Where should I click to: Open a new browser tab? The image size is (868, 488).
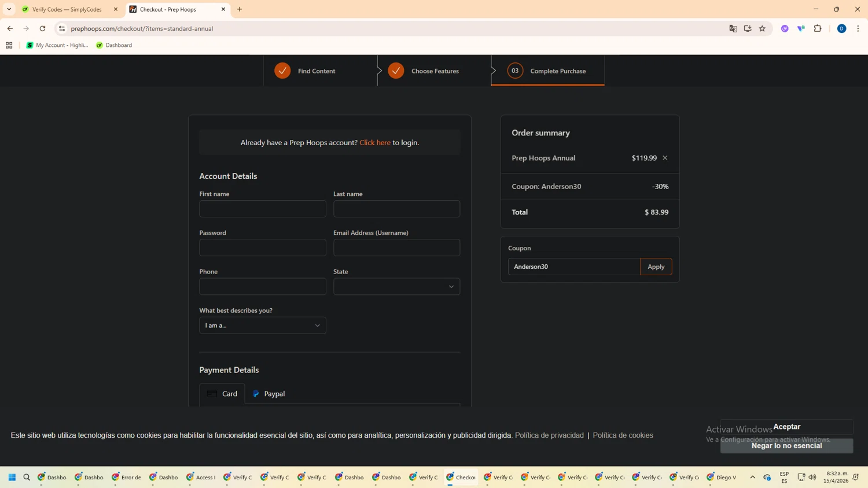click(x=240, y=9)
